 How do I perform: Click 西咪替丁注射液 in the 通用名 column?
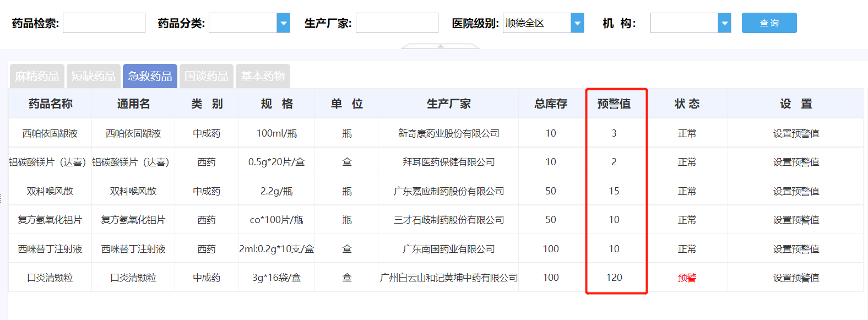coord(133,249)
